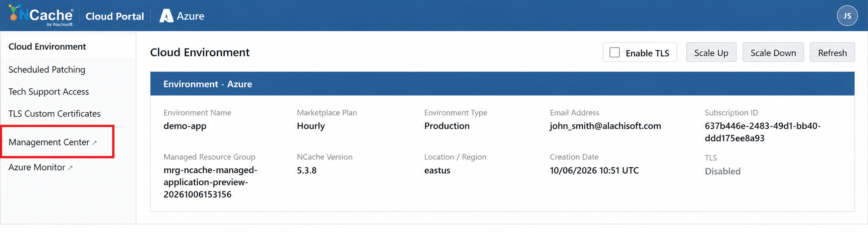868x232 pixels.
Task: Click the Cloud Environment page heading
Action: [200, 52]
